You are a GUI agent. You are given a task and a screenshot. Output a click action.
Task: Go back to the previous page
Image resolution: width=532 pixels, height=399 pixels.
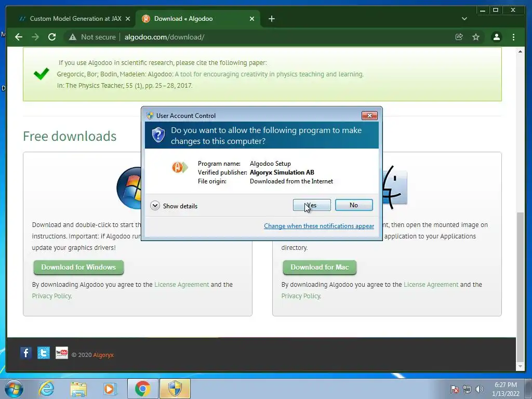19,37
